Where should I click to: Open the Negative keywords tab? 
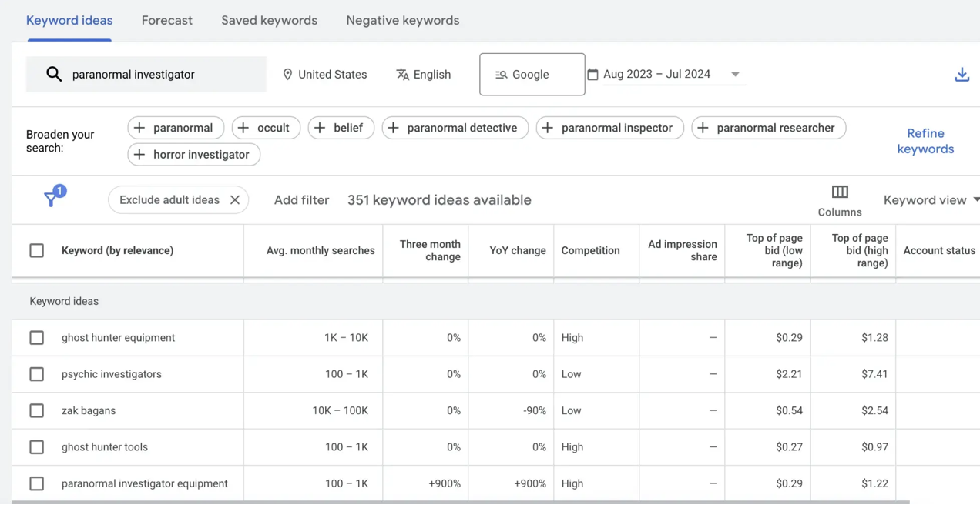[403, 21]
